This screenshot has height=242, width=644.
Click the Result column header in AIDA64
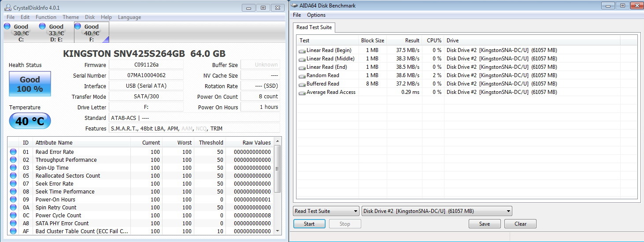tap(404, 41)
